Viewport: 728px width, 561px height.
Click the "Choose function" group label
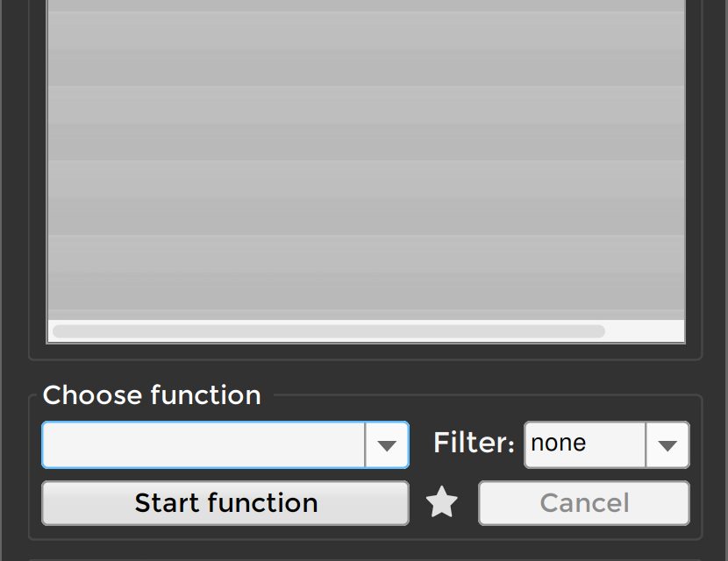pyautogui.click(x=152, y=395)
